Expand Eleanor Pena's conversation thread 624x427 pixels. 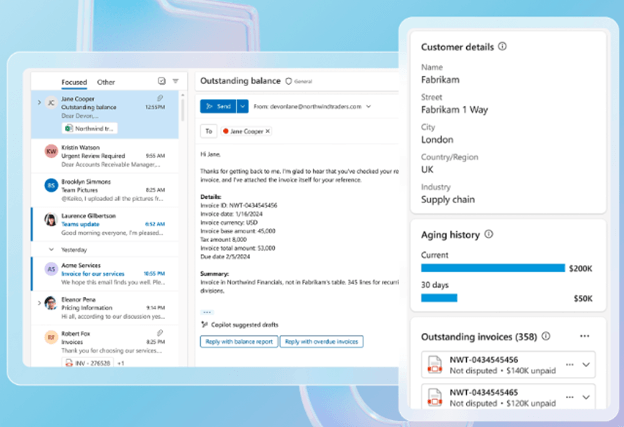39,303
